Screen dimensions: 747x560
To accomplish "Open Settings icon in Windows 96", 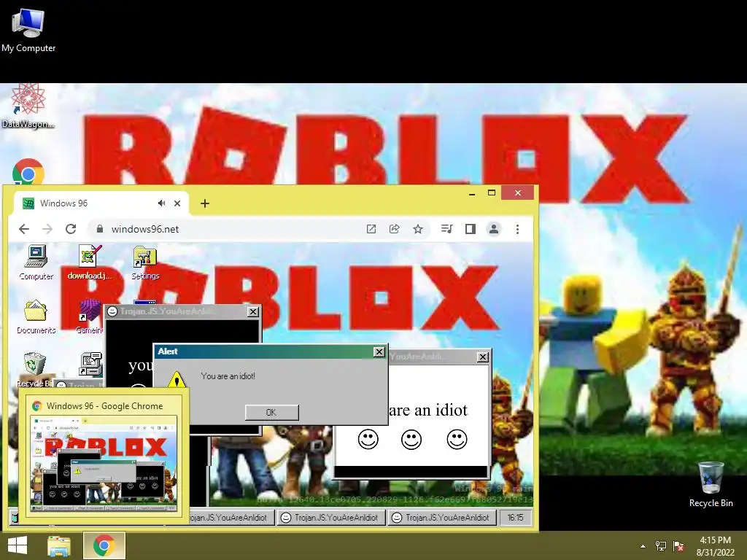I will [x=145, y=262].
